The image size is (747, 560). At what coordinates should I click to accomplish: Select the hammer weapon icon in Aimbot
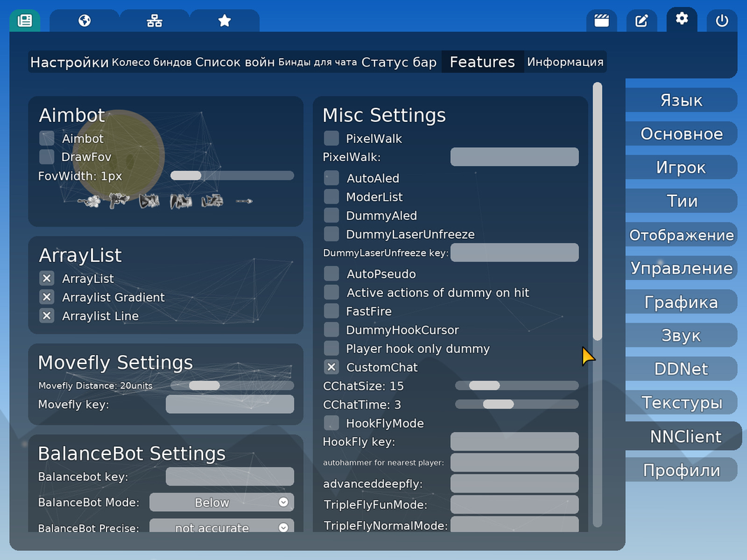90,201
